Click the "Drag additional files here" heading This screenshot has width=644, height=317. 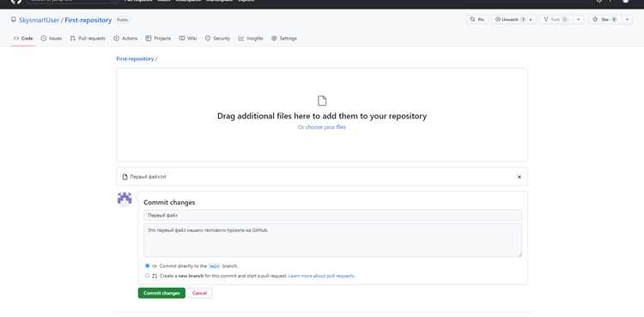click(322, 116)
